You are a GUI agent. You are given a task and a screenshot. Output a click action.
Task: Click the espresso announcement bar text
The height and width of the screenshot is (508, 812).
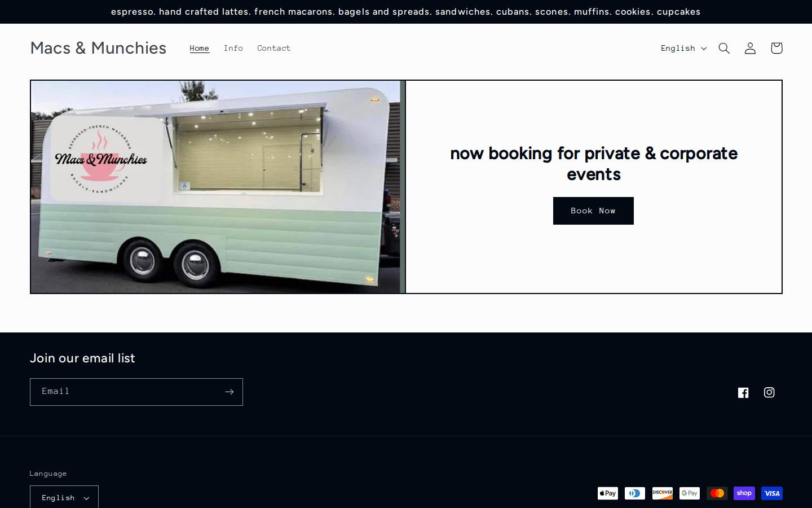(x=406, y=12)
